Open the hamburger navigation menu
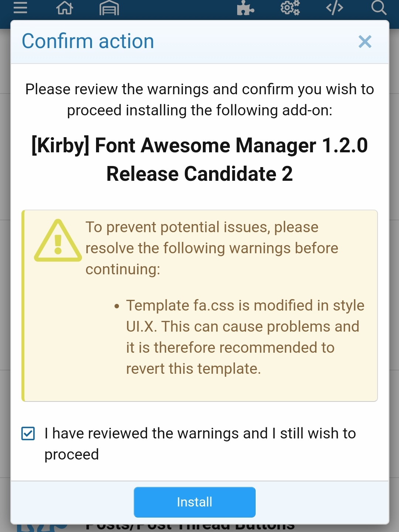 [20, 8]
